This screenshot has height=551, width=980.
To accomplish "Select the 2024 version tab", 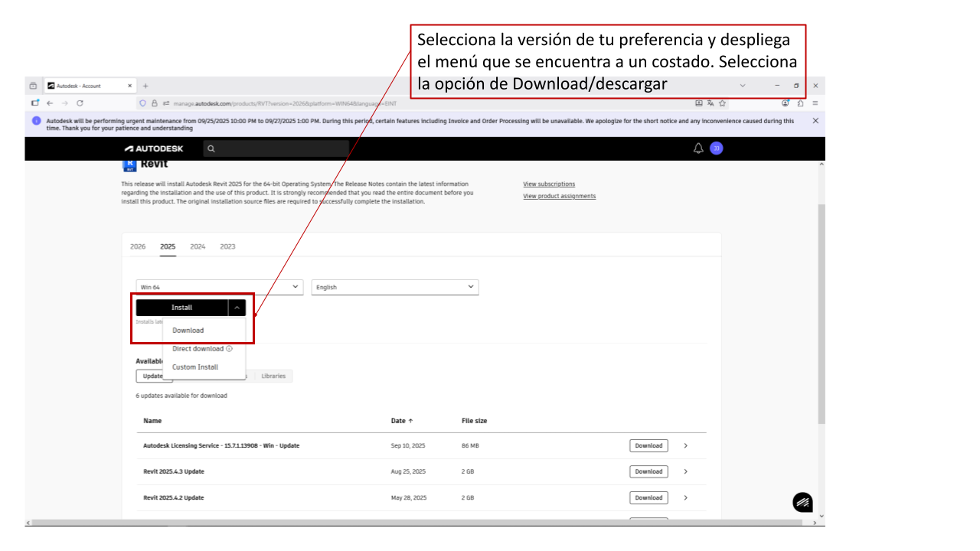I will tap(198, 246).
